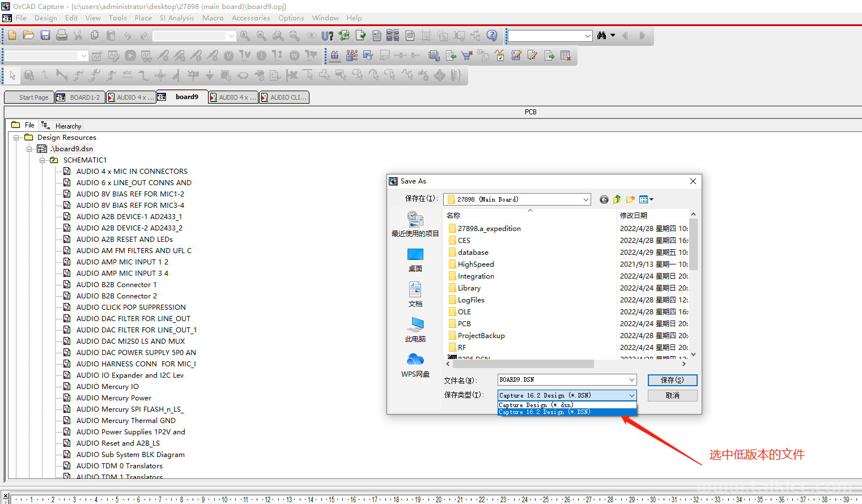Click the chip with blue arrow icon

pyautogui.click(x=434, y=55)
